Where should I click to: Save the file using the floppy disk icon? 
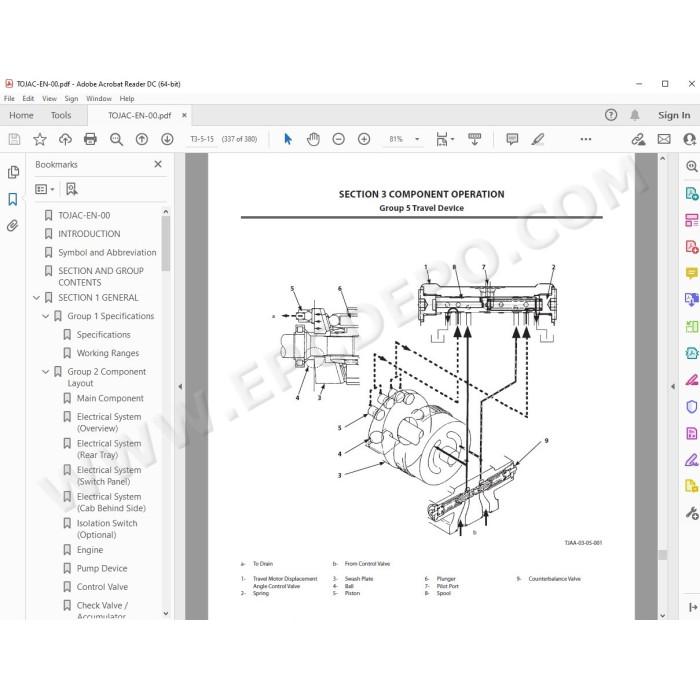(14, 139)
